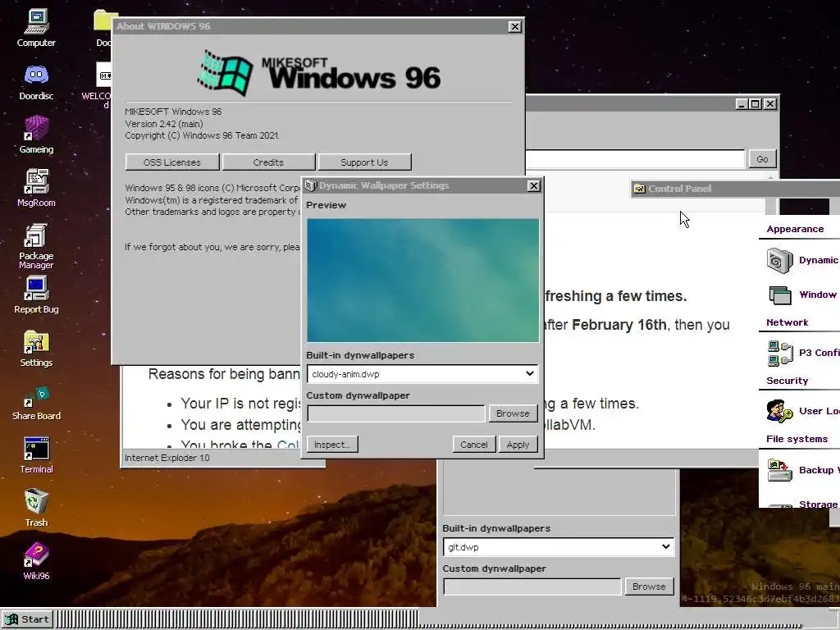Click the Network heading in Control Panel
The image size is (840, 630).
pos(787,322)
